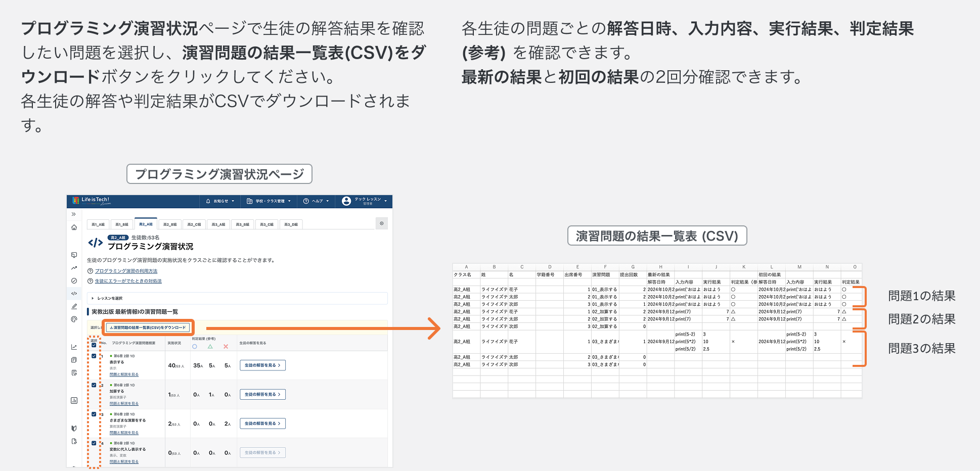
Task: Click the blue circle result icon
Action: tap(195, 347)
